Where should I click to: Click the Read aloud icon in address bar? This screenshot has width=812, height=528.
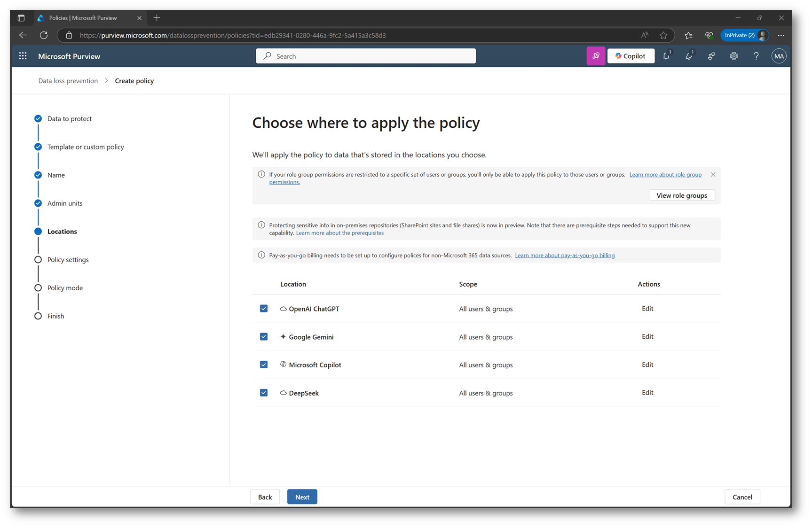click(645, 35)
